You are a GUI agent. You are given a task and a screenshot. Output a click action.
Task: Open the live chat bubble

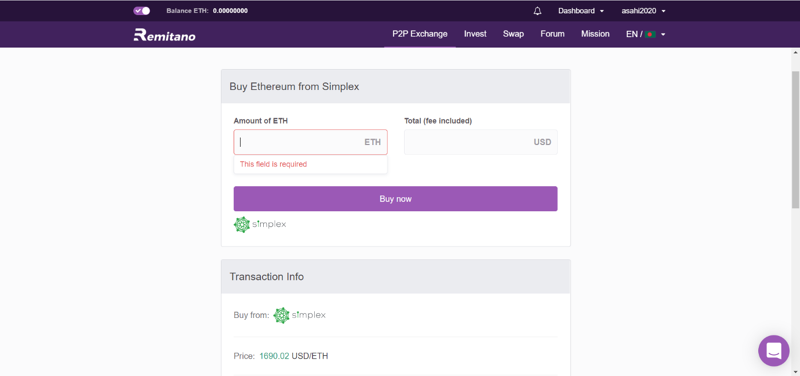pyautogui.click(x=773, y=350)
